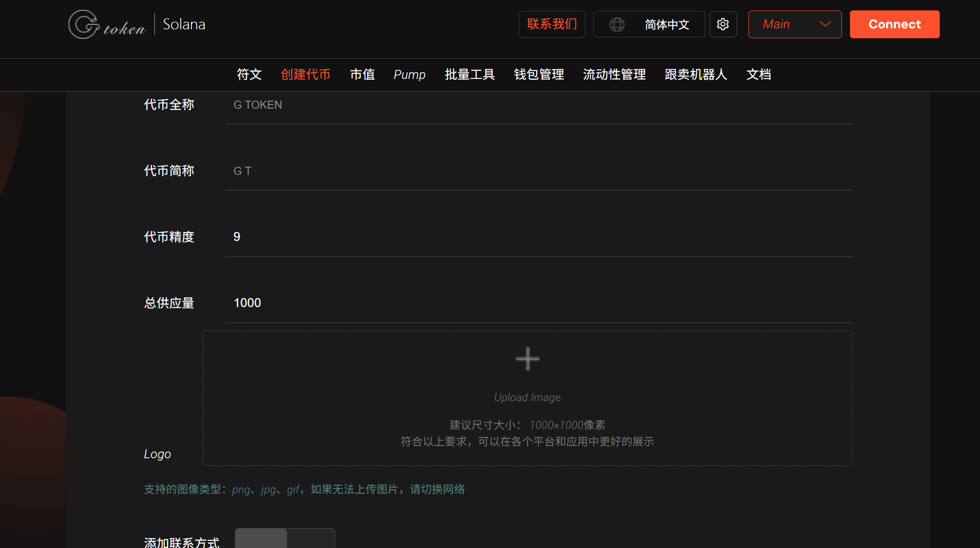
Task: Click the 总供应量 field showing 1000
Action: 538,303
